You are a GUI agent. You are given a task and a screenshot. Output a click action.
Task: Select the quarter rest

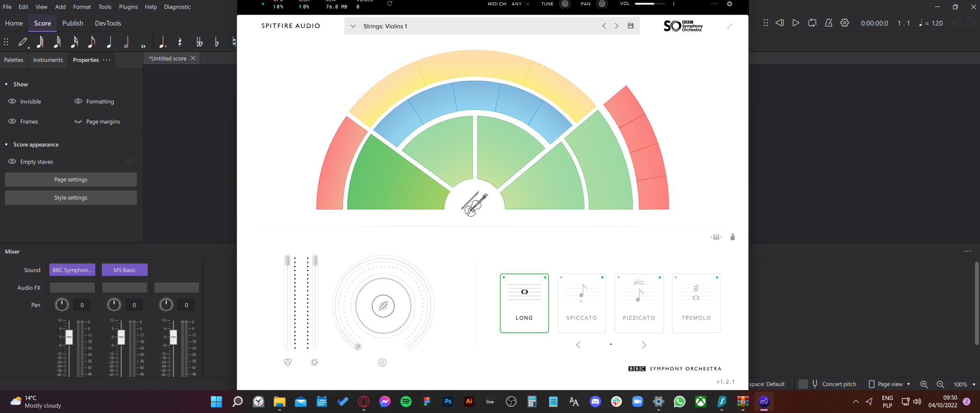[x=180, y=42]
